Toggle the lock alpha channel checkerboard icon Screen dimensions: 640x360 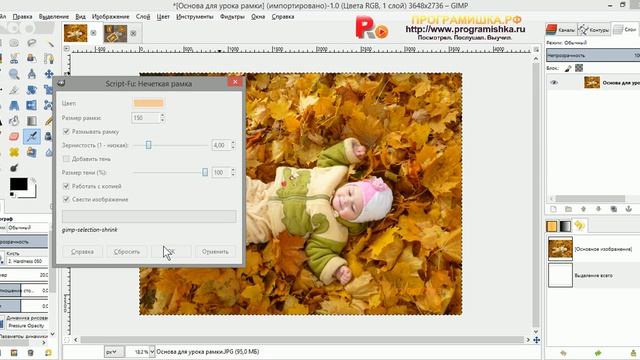click(x=579, y=68)
